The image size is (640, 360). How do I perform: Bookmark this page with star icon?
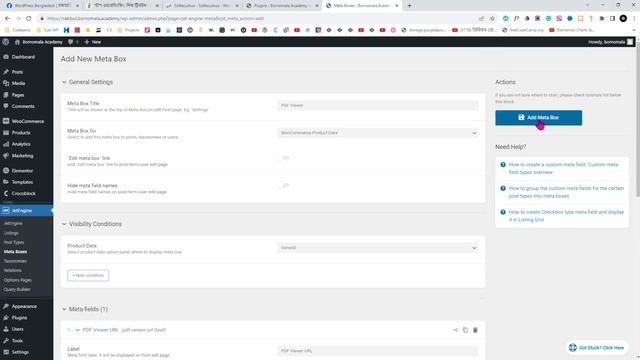point(492,18)
